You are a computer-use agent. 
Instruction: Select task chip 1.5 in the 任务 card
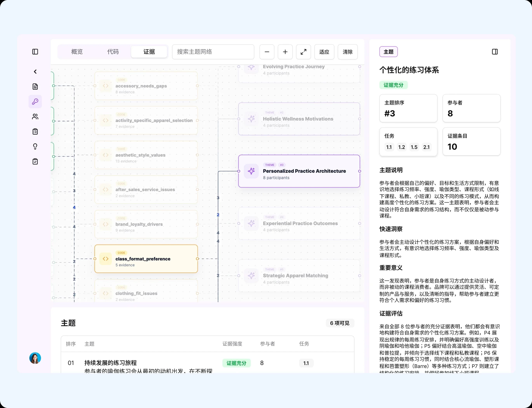(414, 147)
